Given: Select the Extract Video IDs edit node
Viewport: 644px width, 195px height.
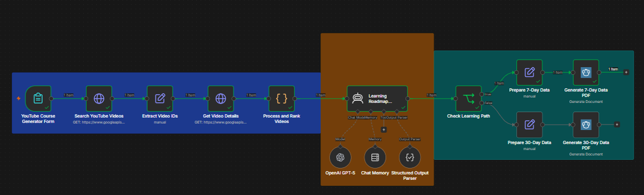Looking at the screenshot, I should coord(160,99).
